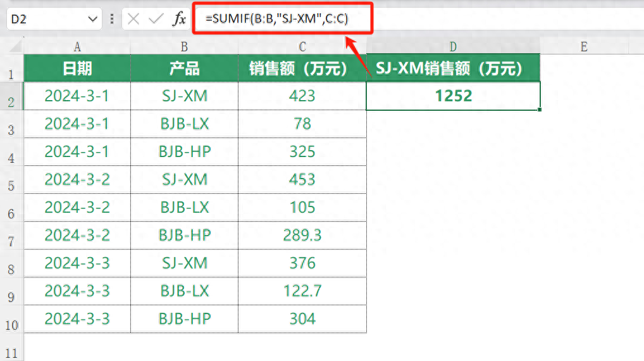This screenshot has width=644, height=361.
Task: Click SJ-XM product cell in row 2
Action: pos(185,96)
